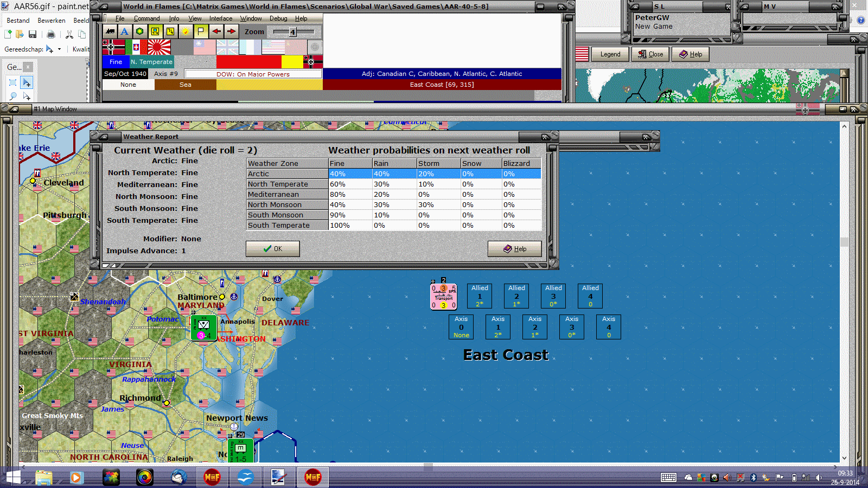Click the green circle toolbar icon
The width and height of the screenshot is (868, 488).
pyautogui.click(x=140, y=31)
